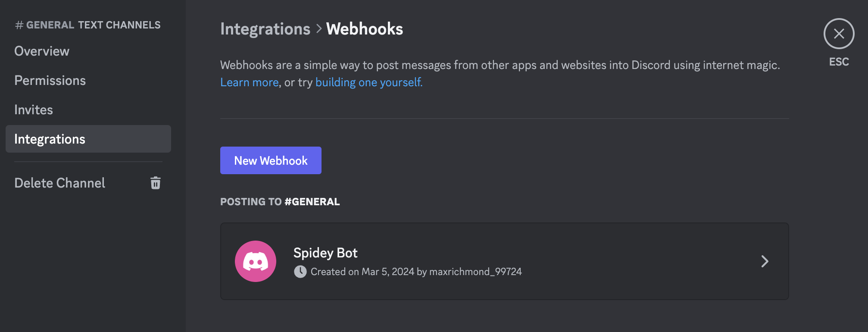
Task: Choose Delete Channel option
Action: [88, 183]
